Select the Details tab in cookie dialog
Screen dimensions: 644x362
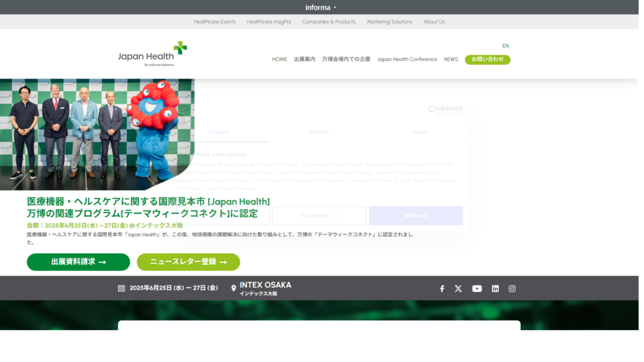(x=319, y=132)
